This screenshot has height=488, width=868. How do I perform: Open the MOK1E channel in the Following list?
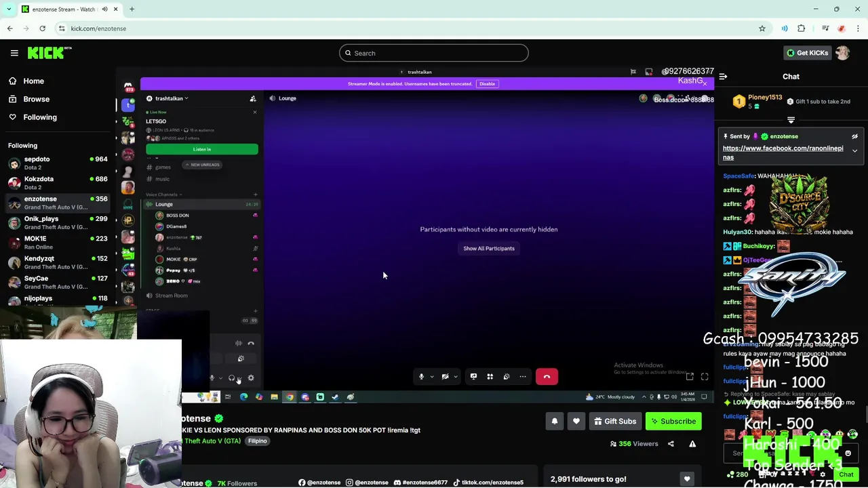tap(58, 242)
